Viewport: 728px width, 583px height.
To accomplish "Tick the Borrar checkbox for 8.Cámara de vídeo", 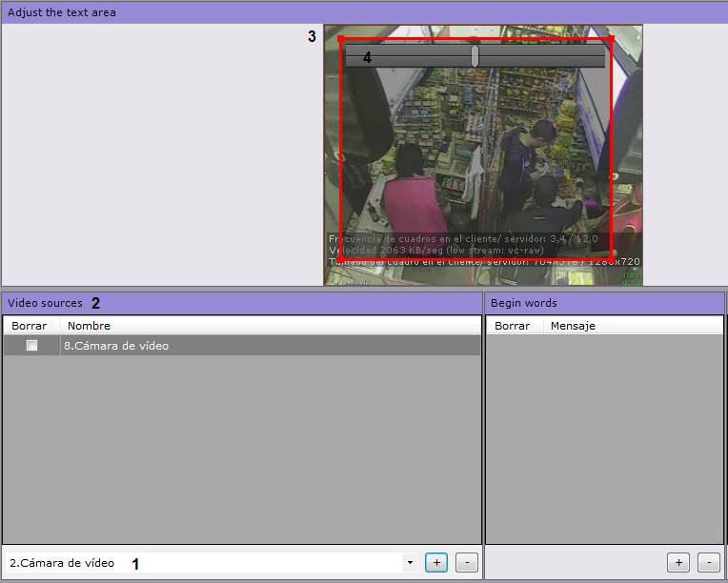I will (x=31, y=346).
